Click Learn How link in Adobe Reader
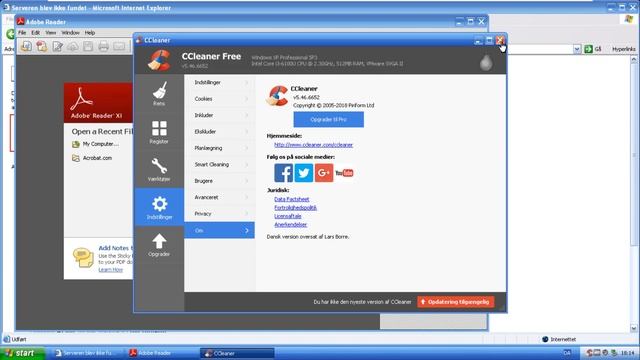This screenshot has height=360, width=640. coord(111,270)
